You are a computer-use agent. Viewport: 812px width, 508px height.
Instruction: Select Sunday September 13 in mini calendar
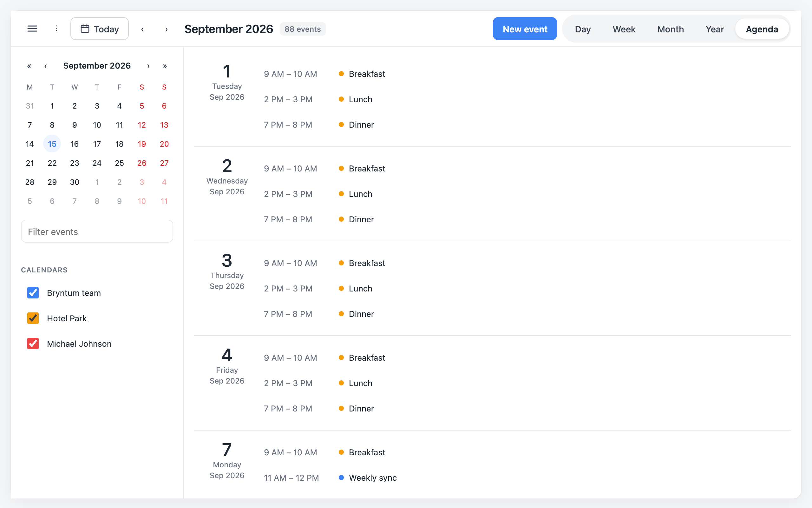[164, 125]
